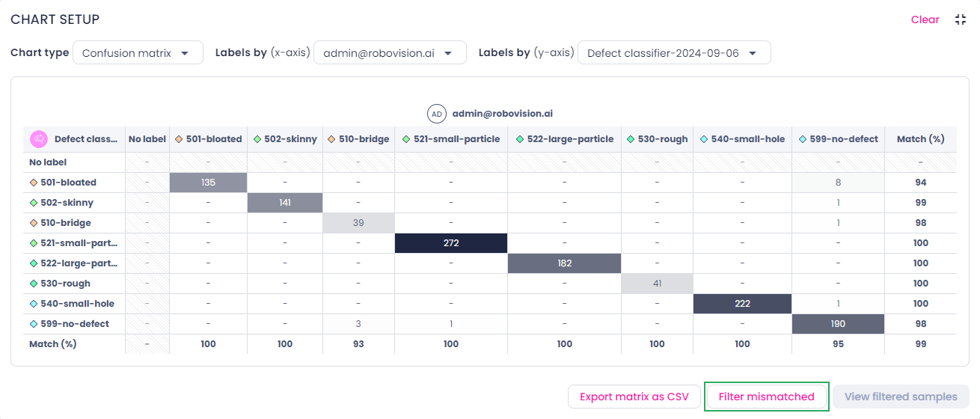Select the 135 cell in the 501-bloated row
Viewport: 980px width, 419px height.
[x=209, y=183]
